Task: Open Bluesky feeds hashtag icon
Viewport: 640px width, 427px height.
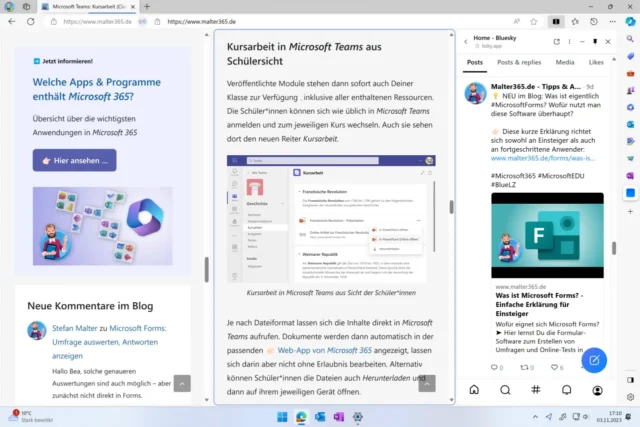Action: (x=536, y=390)
